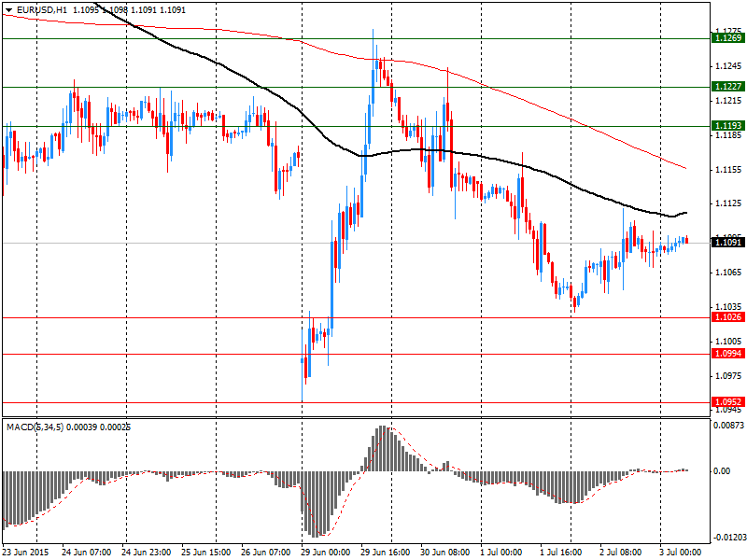Select the red 1.0952 price label

tap(727, 402)
